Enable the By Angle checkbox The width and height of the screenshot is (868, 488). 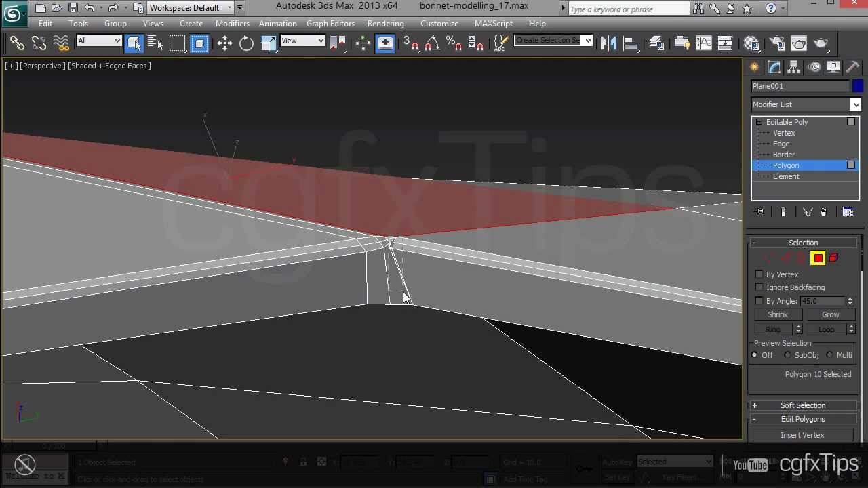pyautogui.click(x=759, y=301)
